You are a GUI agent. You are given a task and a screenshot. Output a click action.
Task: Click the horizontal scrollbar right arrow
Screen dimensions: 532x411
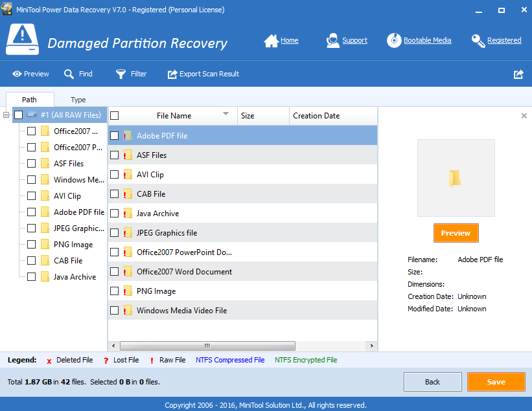point(372,346)
